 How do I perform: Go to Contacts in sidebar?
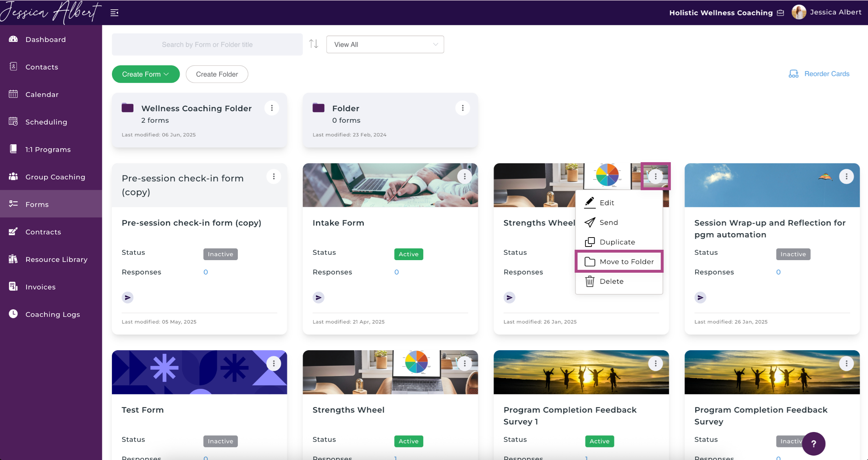[x=51, y=67]
